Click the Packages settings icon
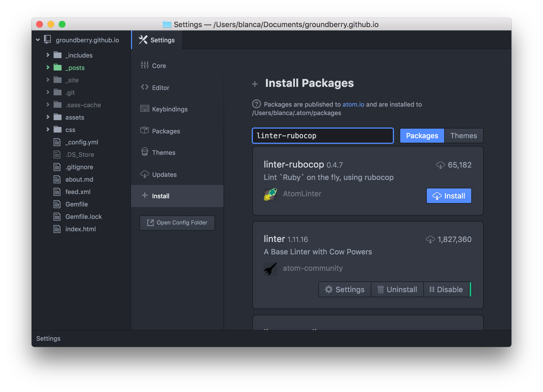Viewport: 543px width, 392px height. (144, 131)
